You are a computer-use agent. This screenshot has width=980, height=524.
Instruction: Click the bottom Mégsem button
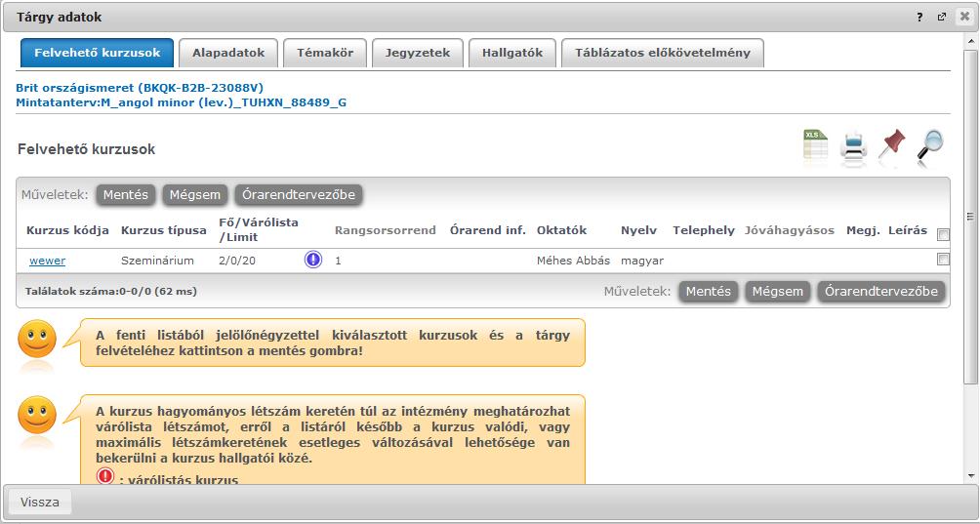[x=778, y=291]
